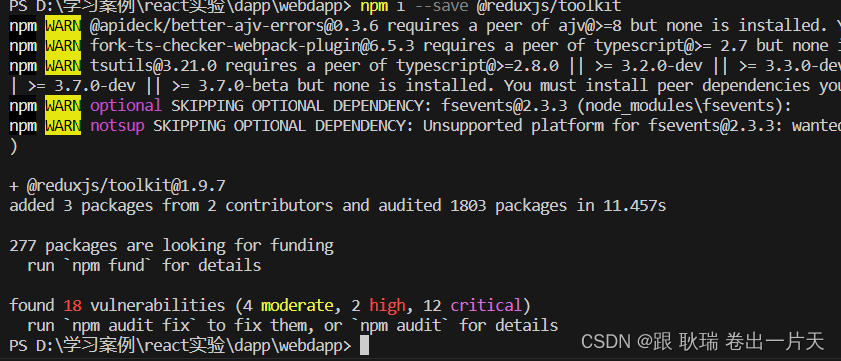
Task: Click the magenta 'optional' label
Action: (x=126, y=106)
